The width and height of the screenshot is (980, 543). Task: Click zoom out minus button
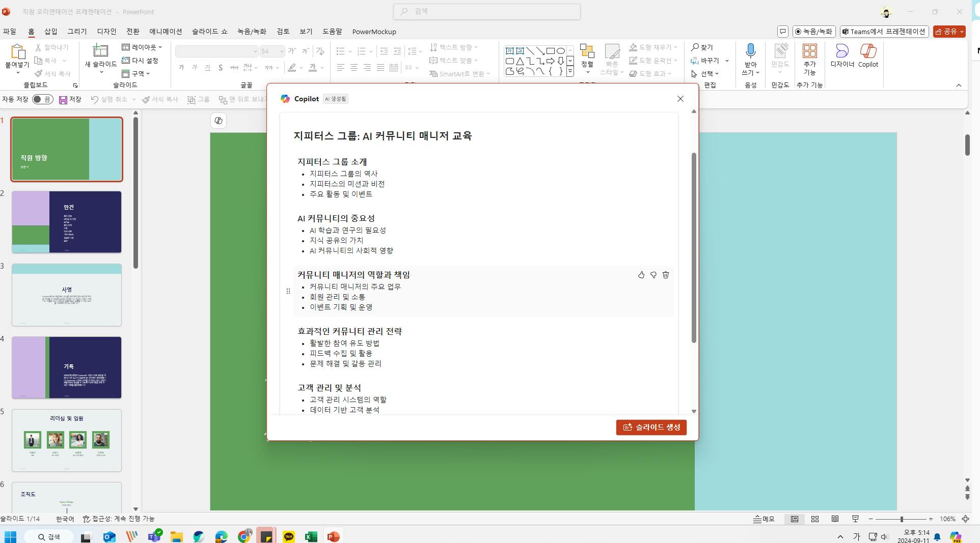pos(871,519)
